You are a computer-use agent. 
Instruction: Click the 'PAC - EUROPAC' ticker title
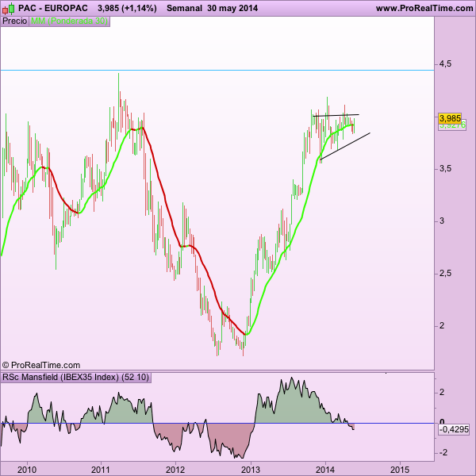[53, 8]
